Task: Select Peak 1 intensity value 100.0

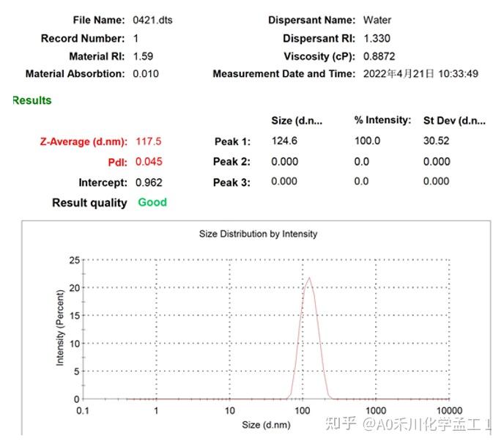Action: click(367, 141)
